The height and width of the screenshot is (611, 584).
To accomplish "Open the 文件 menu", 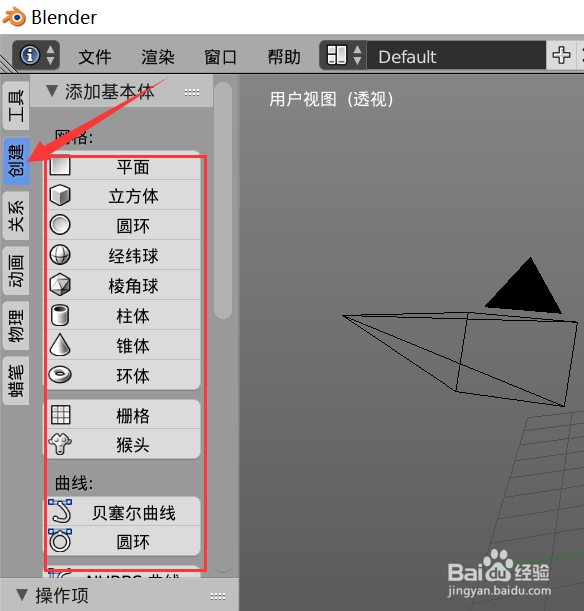I will 95,57.
